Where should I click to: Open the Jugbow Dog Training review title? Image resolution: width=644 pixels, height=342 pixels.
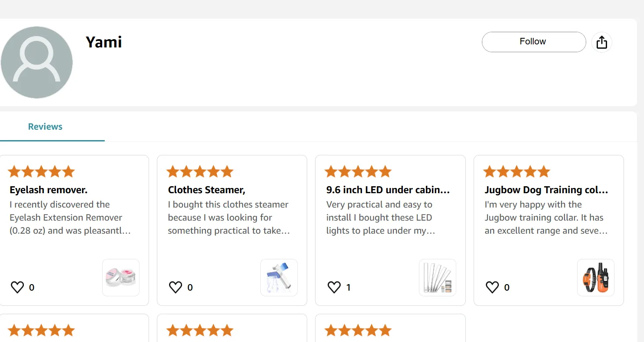coord(546,190)
